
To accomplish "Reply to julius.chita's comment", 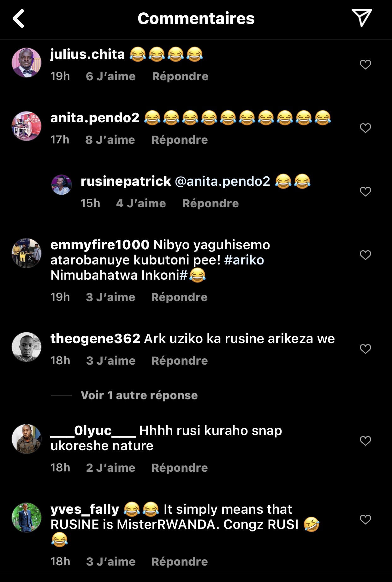I will coord(180,76).
